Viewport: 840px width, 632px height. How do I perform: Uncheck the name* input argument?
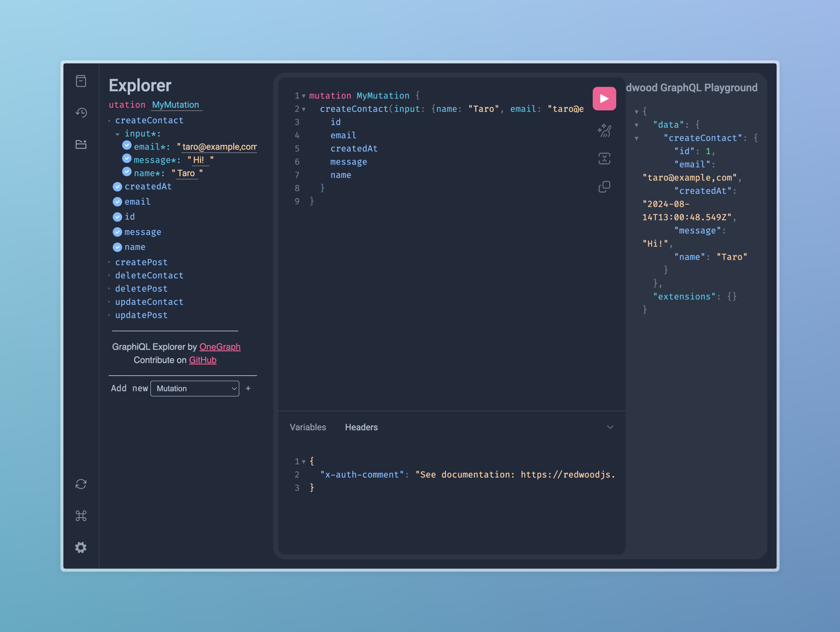(127, 172)
